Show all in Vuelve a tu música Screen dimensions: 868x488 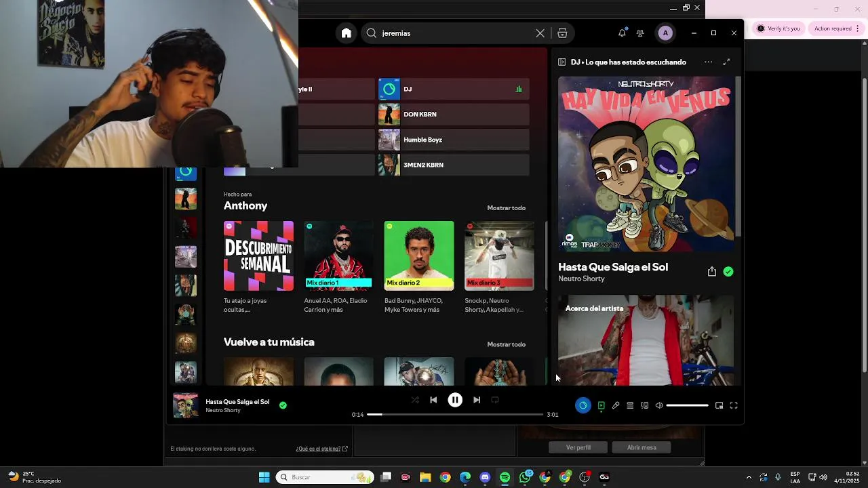506,344
